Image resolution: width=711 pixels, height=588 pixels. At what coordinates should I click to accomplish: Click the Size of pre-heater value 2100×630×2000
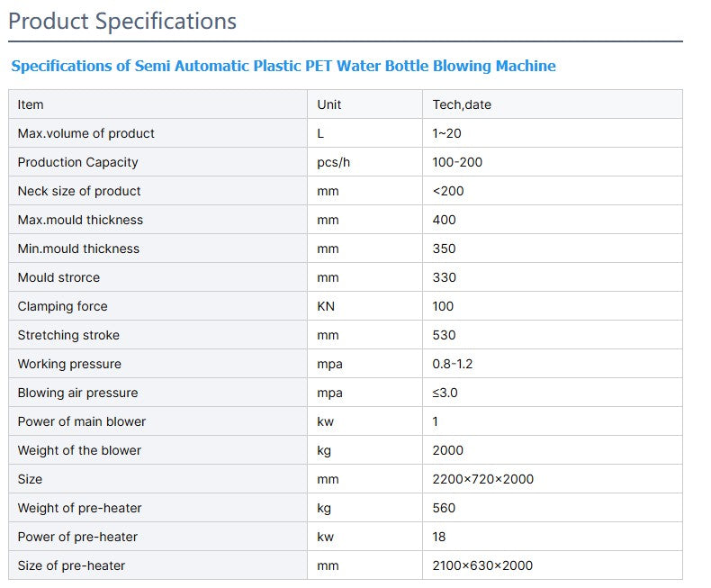coord(482,565)
